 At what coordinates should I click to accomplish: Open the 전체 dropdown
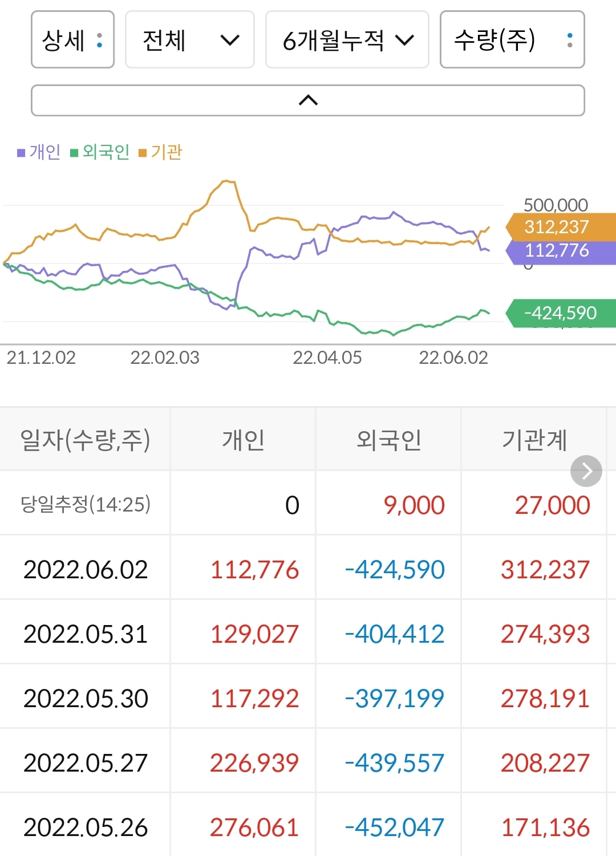189,40
